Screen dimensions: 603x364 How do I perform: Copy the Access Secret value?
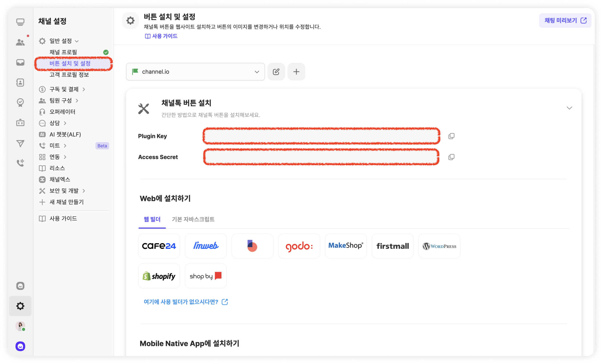pyautogui.click(x=451, y=157)
